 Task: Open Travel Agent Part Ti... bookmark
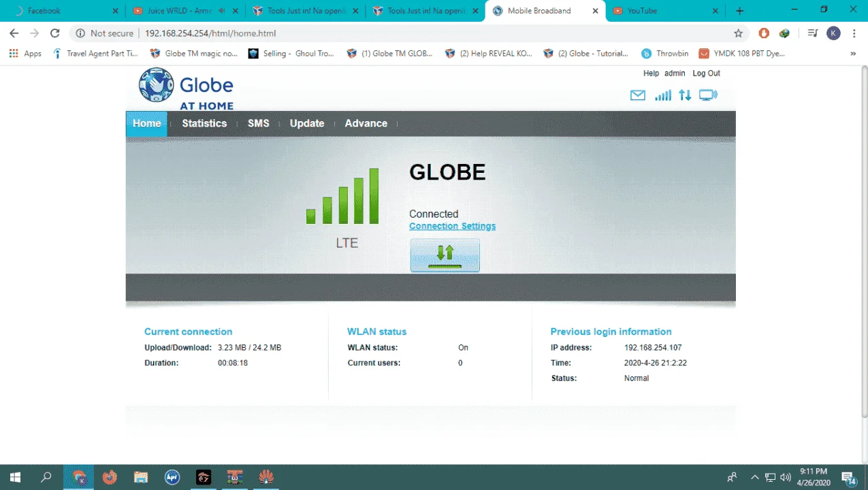tap(95, 54)
